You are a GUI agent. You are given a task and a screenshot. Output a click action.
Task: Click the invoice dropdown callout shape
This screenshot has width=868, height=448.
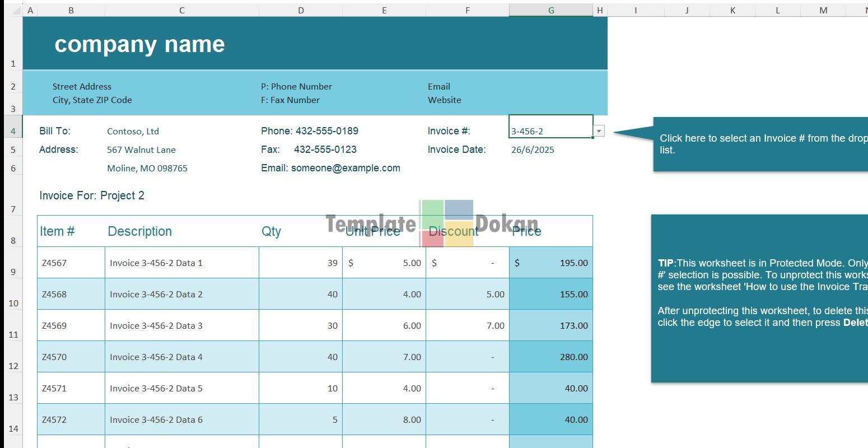(759, 144)
